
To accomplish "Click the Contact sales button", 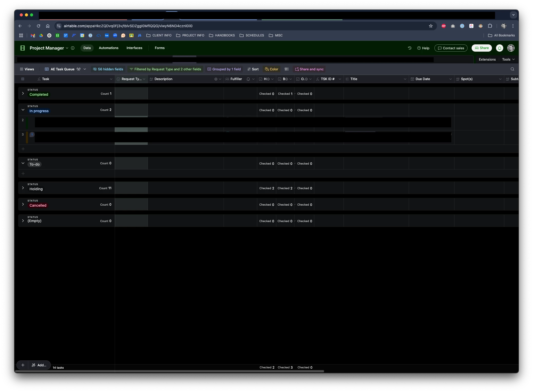I will tap(451, 48).
